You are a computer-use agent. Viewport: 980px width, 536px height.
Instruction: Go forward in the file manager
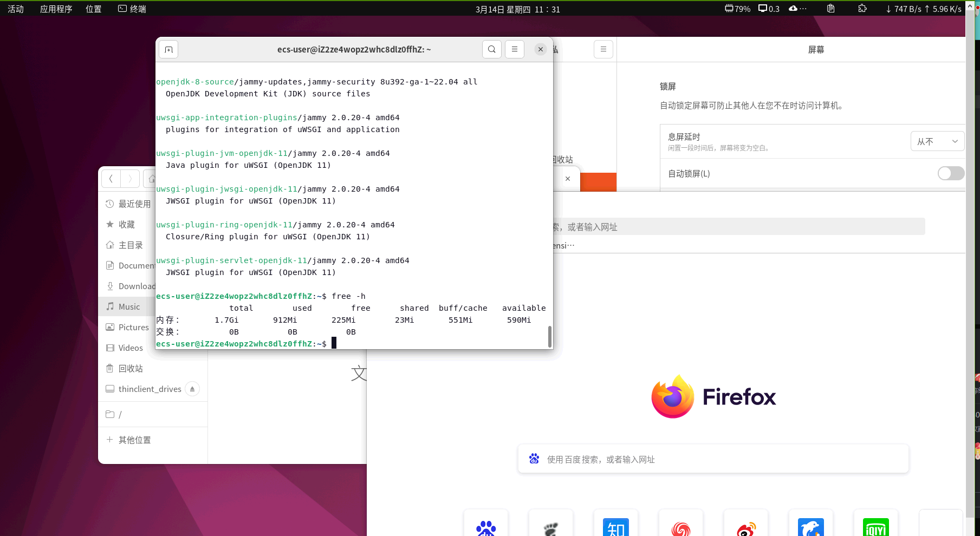point(130,179)
